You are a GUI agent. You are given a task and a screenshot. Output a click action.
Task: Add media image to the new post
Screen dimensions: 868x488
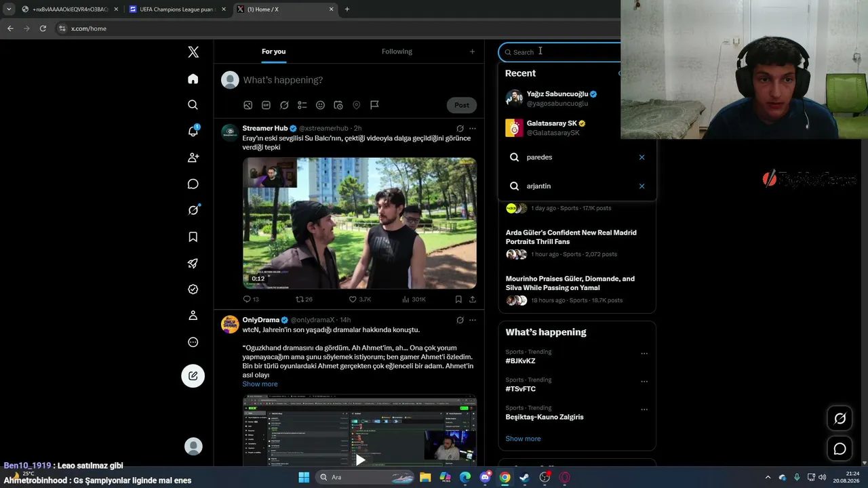(248, 105)
